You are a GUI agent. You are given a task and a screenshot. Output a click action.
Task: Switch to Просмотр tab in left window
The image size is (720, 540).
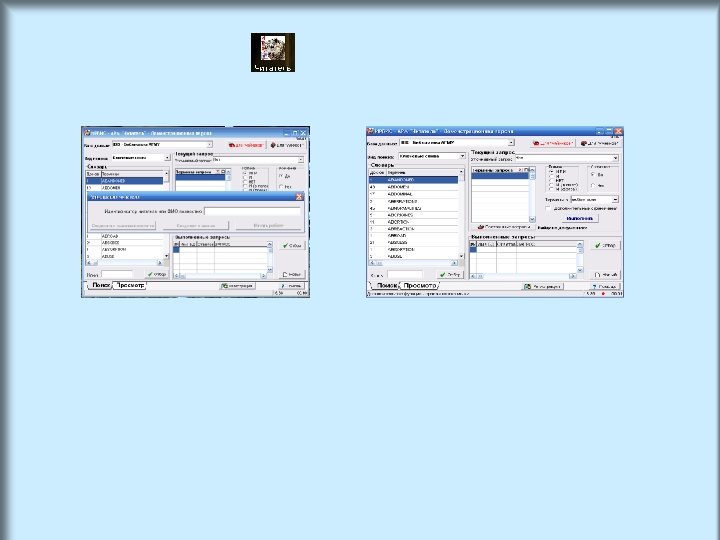tap(129, 285)
